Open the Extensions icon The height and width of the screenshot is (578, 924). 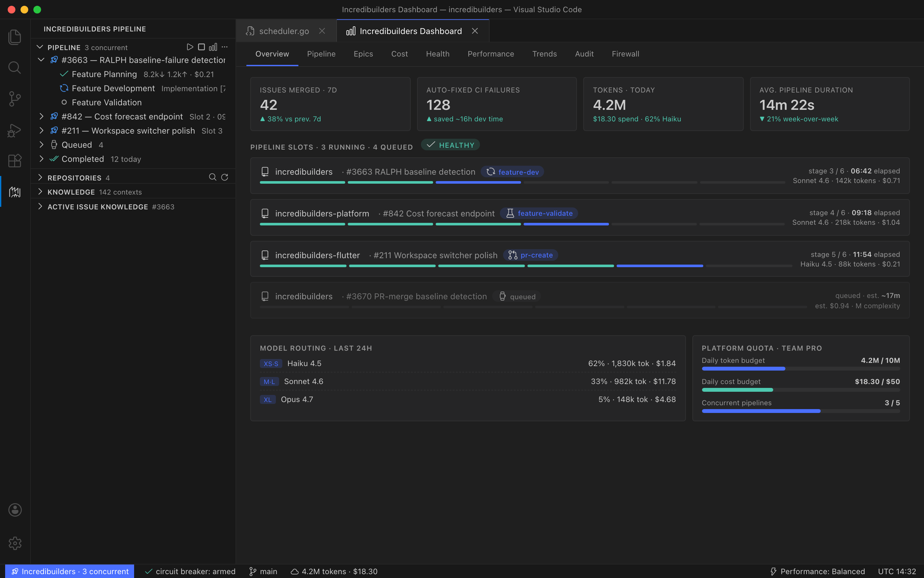14,161
